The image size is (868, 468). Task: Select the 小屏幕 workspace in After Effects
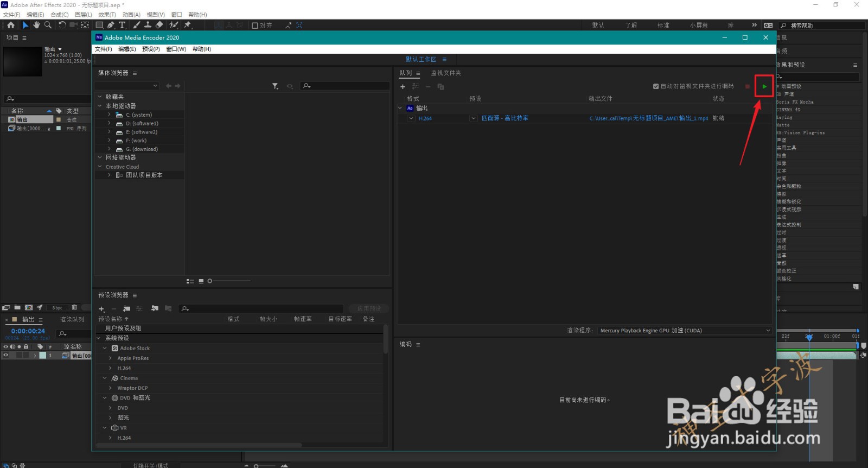point(699,26)
